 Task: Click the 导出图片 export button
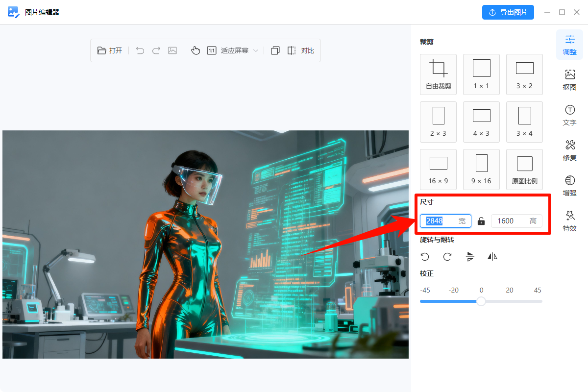508,12
